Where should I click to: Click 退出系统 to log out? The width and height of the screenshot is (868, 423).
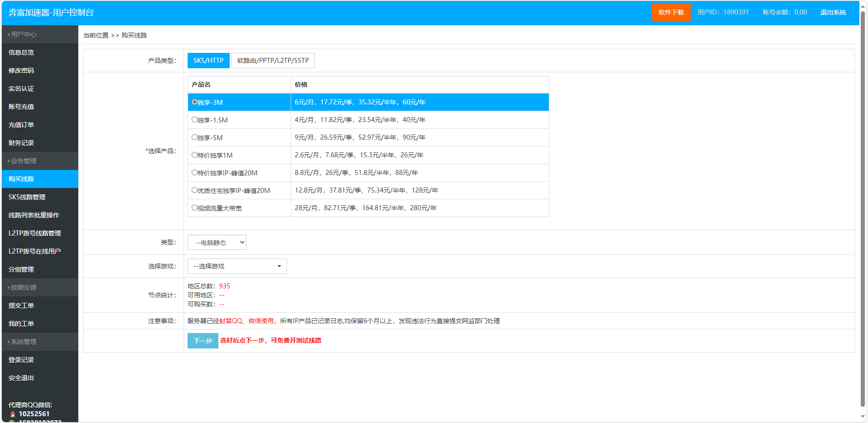(833, 12)
